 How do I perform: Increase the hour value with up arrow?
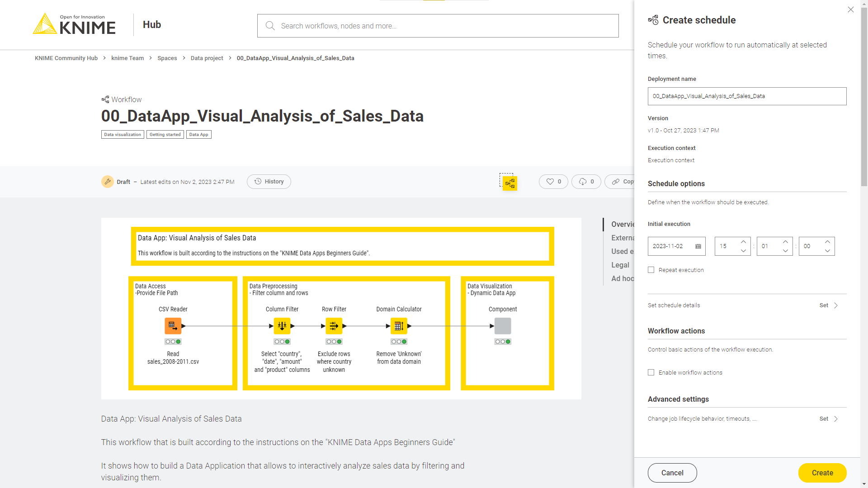[743, 242]
